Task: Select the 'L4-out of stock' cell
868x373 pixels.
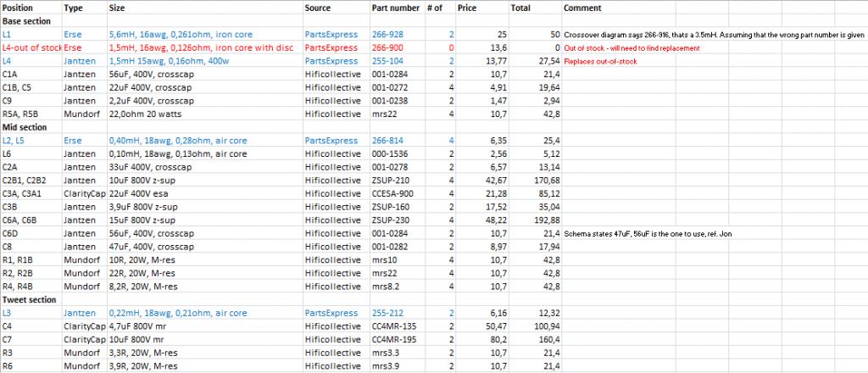Action: 31,47
